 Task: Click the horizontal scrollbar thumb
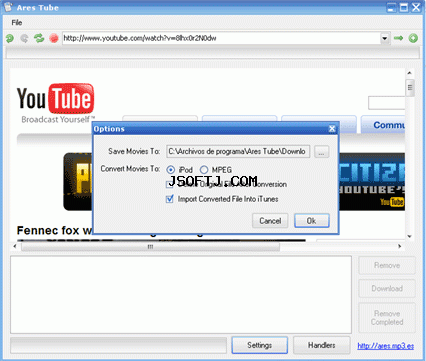[150, 247]
